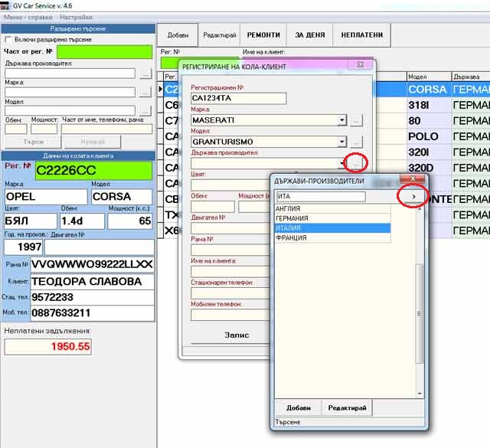
Task: Click the client name ТЕОДОРА СЛАВОВА field
Action: click(92, 282)
